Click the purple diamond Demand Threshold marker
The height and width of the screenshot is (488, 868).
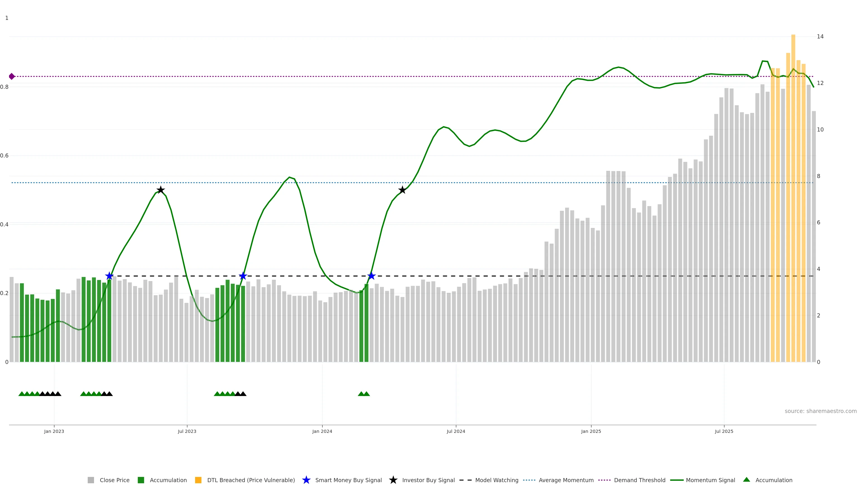pyautogui.click(x=12, y=76)
